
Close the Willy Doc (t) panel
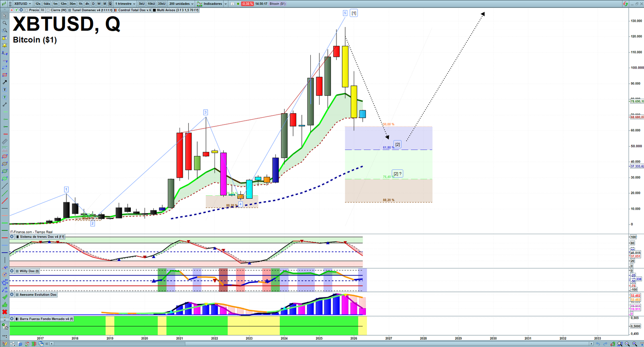click(x=12, y=271)
